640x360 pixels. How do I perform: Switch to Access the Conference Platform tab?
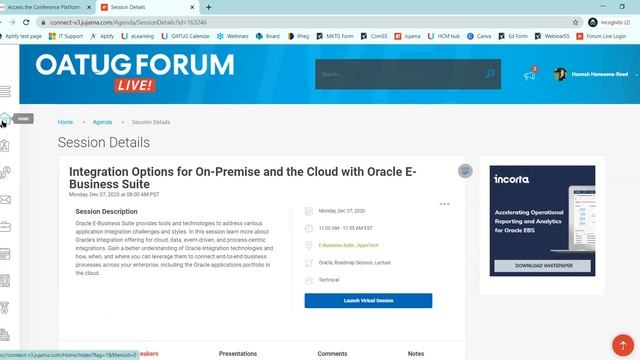[x=44, y=7]
